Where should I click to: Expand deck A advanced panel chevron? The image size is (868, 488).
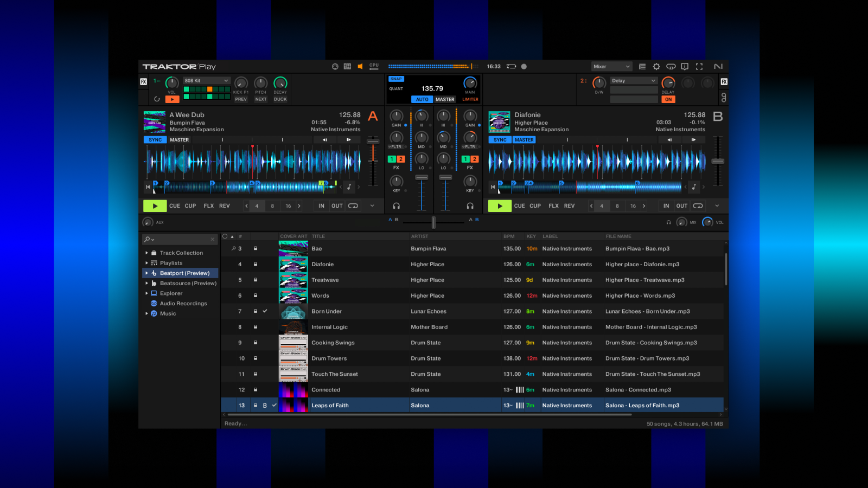372,206
